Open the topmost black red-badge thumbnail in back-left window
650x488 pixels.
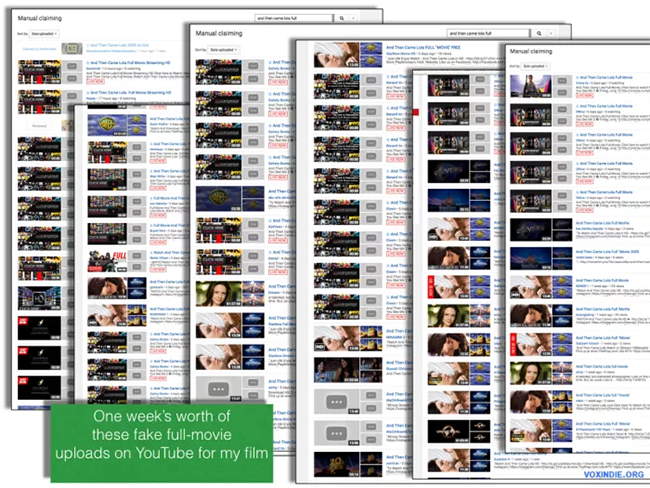(x=39, y=328)
